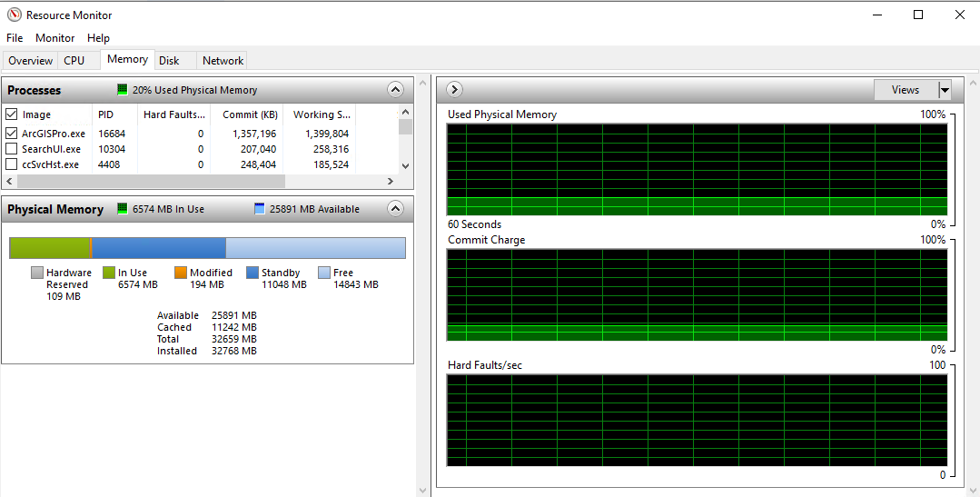Screen dimensions: 980x497
Task: Click the Free light-blue legend swatch
Action: tap(323, 273)
